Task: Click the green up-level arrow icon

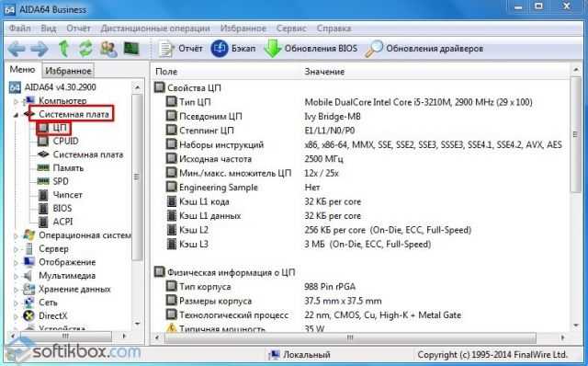Action: click(x=63, y=49)
